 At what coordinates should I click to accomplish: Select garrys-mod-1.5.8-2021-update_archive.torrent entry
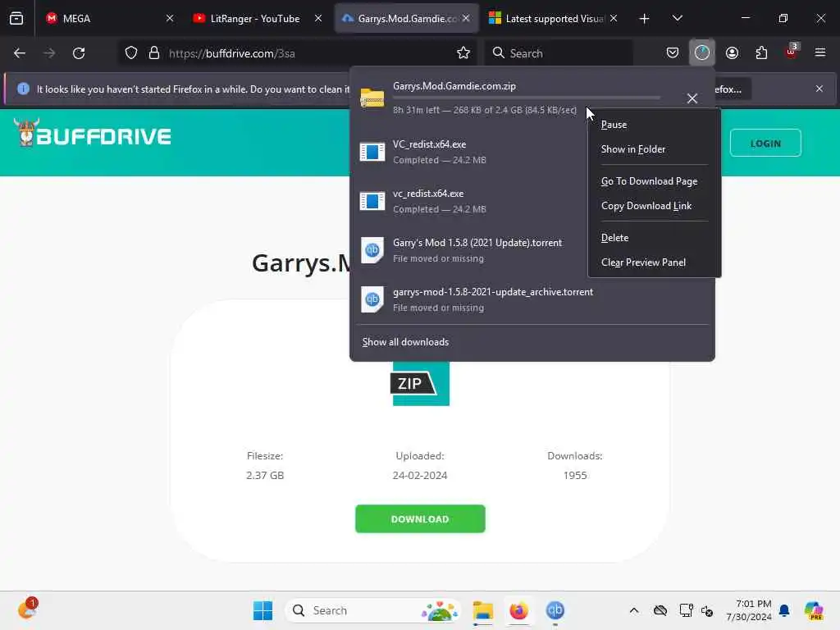pos(533,299)
